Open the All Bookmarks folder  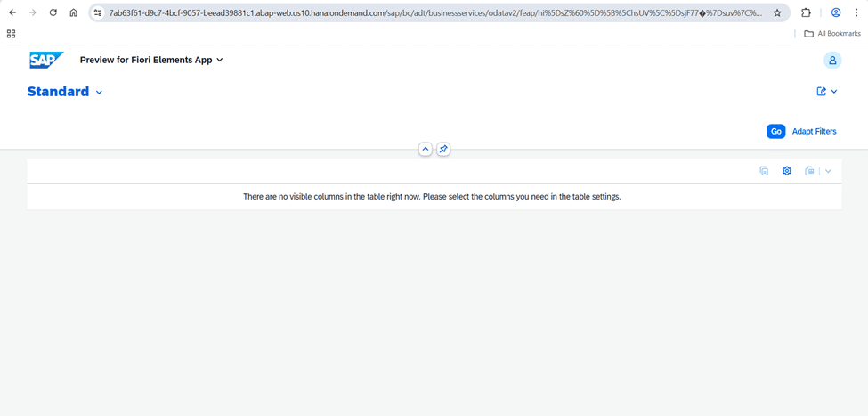coord(831,34)
